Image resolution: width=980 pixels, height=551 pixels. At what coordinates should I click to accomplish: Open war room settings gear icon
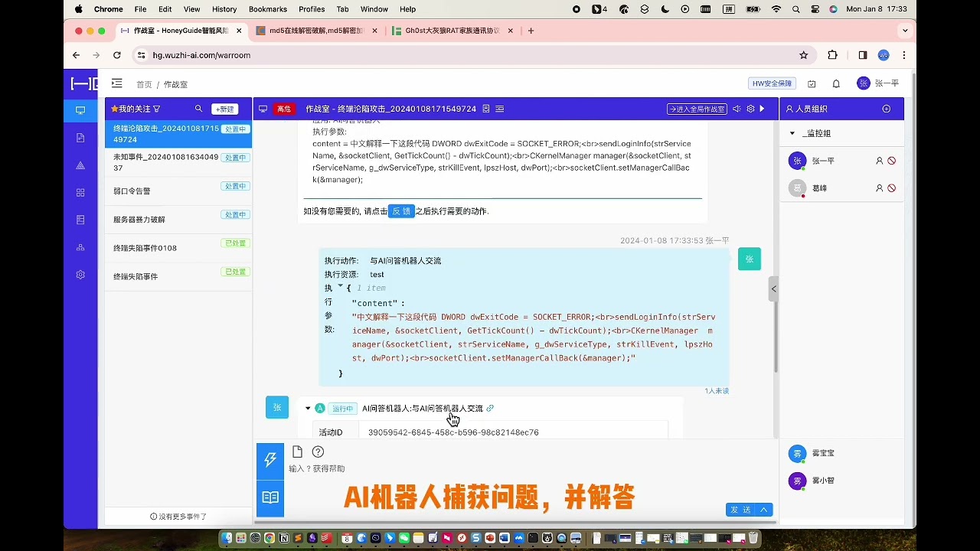point(750,109)
